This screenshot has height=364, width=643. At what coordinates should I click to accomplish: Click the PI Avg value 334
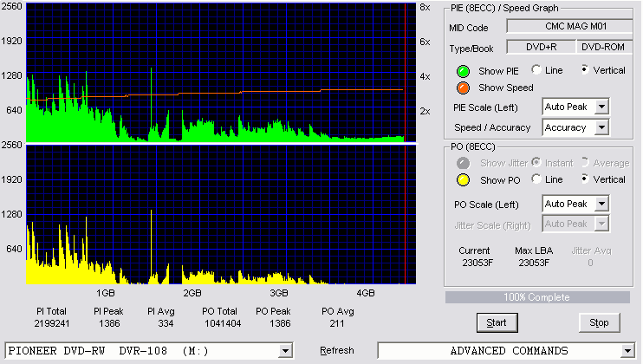coord(166,323)
